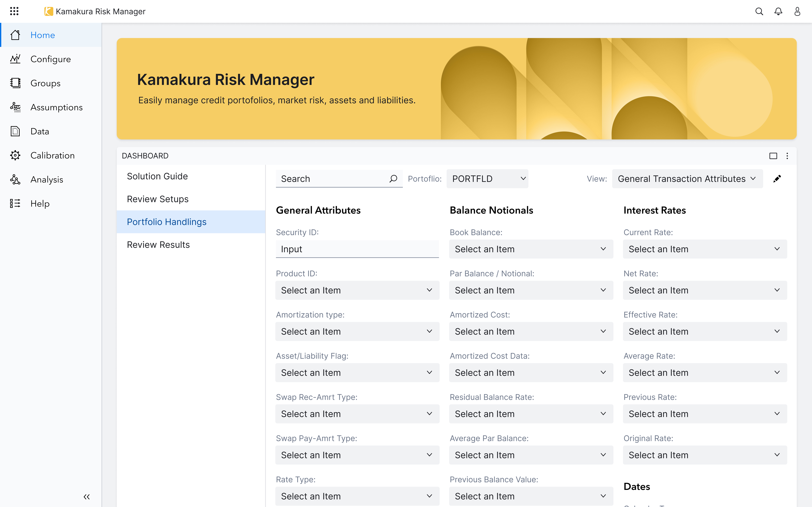This screenshot has width=812, height=507.
Task: Open the app launcher grid icon
Action: tap(14, 11)
